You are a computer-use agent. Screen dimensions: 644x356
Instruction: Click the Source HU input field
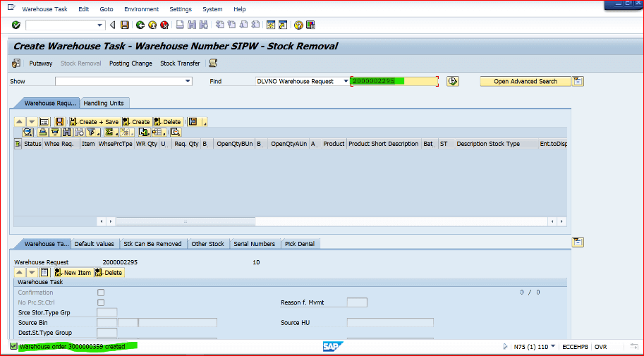(x=390, y=322)
